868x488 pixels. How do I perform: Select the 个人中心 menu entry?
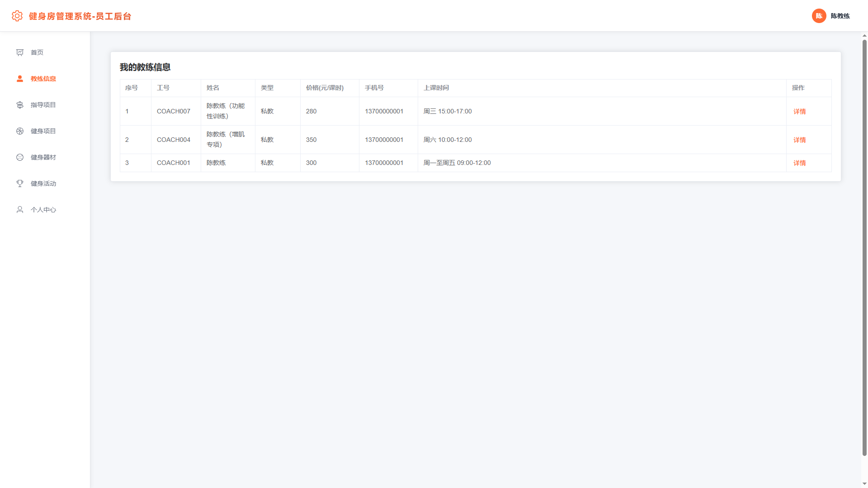click(x=45, y=210)
